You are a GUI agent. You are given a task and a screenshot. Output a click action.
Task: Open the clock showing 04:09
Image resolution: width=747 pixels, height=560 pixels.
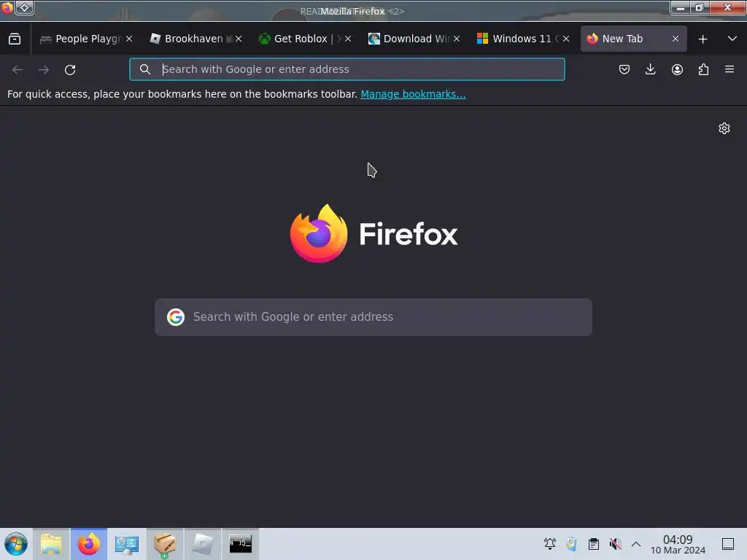click(x=678, y=544)
